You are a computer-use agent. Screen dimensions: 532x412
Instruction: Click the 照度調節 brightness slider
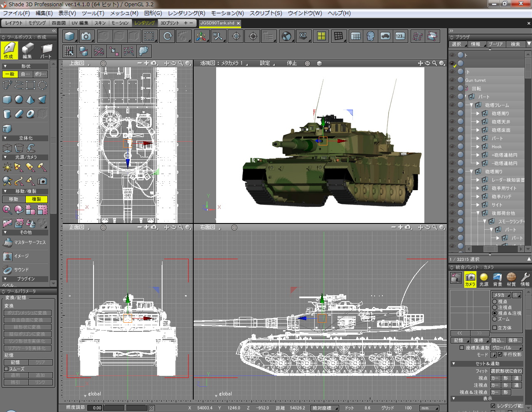click(125, 408)
